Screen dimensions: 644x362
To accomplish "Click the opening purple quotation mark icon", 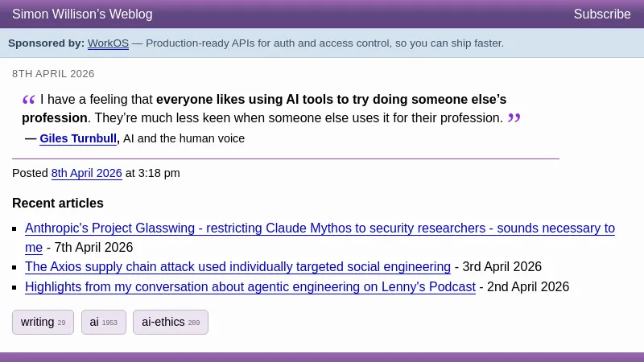I will 29,101.
